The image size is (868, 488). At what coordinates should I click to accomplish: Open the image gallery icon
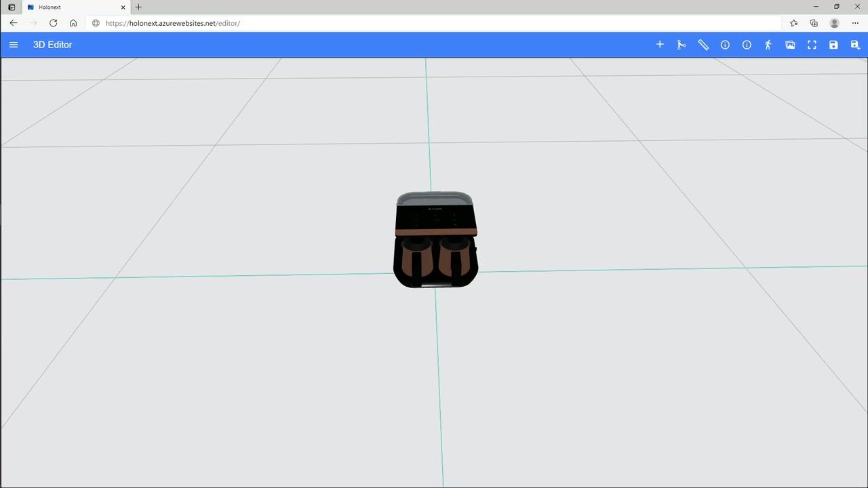tap(790, 45)
